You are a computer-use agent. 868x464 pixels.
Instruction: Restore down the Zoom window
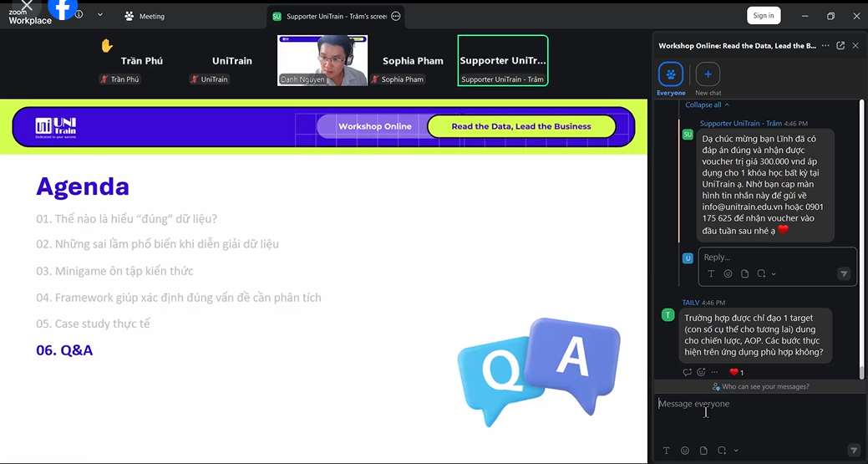pyautogui.click(x=830, y=16)
